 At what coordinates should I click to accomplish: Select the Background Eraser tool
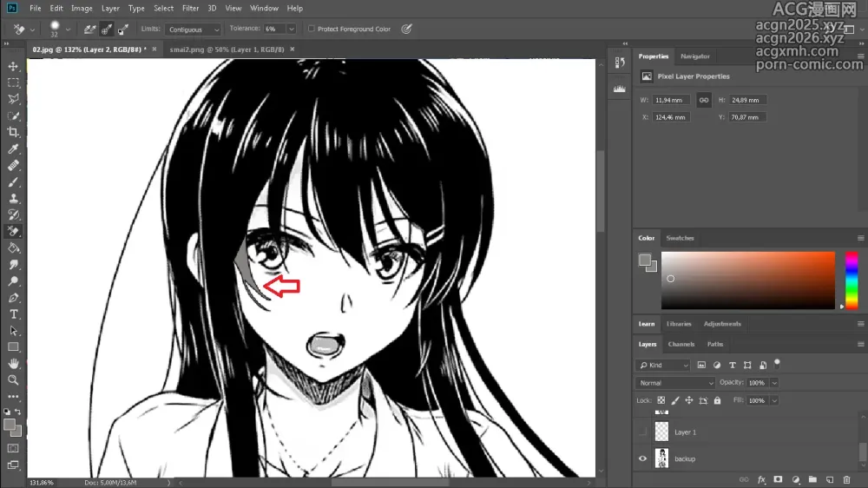pos(13,232)
